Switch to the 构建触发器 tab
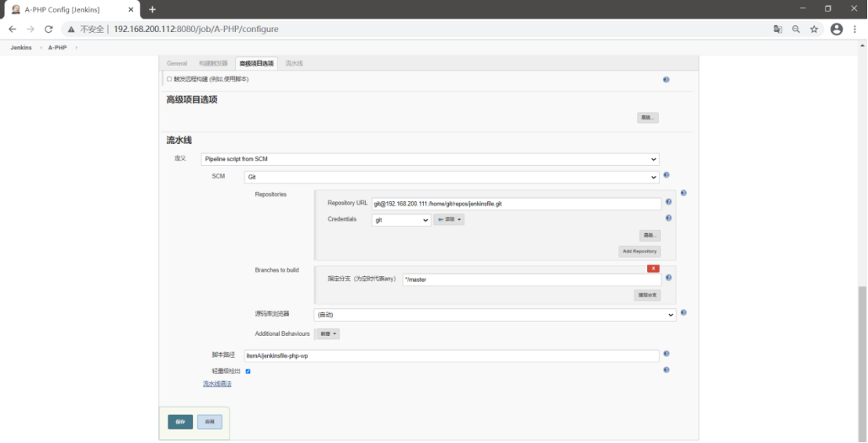This screenshot has height=443, width=868. coord(213,63)
